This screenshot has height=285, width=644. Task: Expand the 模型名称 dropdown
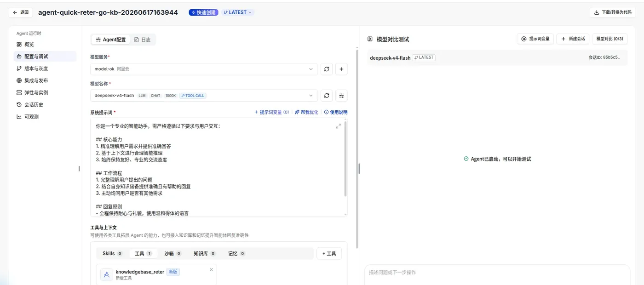(204, 96)
